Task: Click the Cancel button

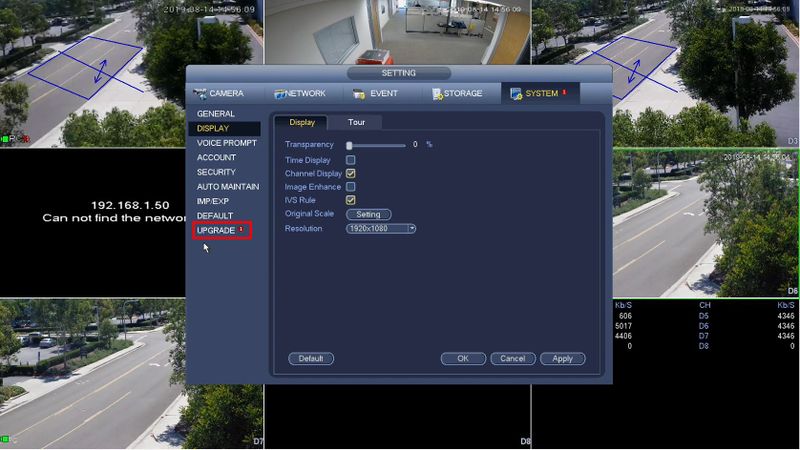Action: click(x=513, y=359)
